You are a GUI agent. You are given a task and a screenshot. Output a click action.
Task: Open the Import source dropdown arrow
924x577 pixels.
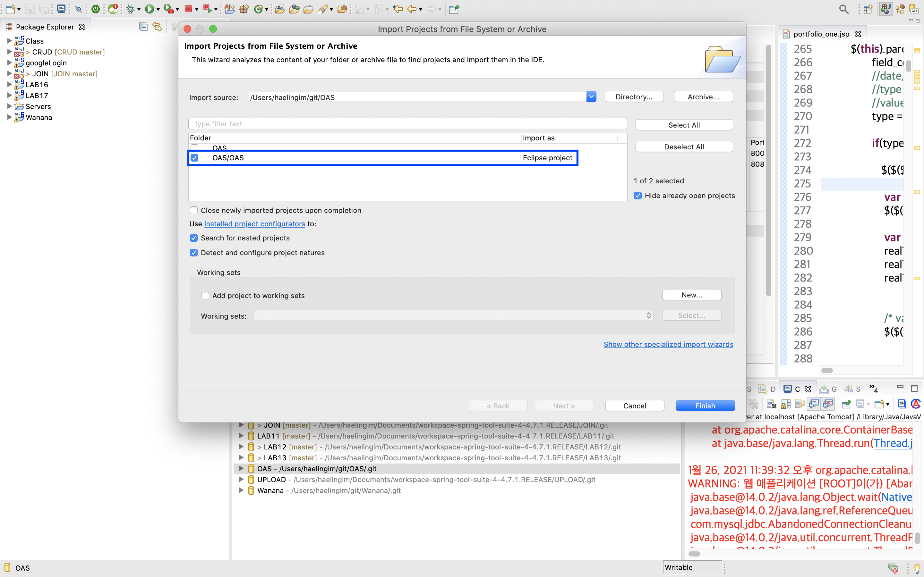(x=591, y=97)
